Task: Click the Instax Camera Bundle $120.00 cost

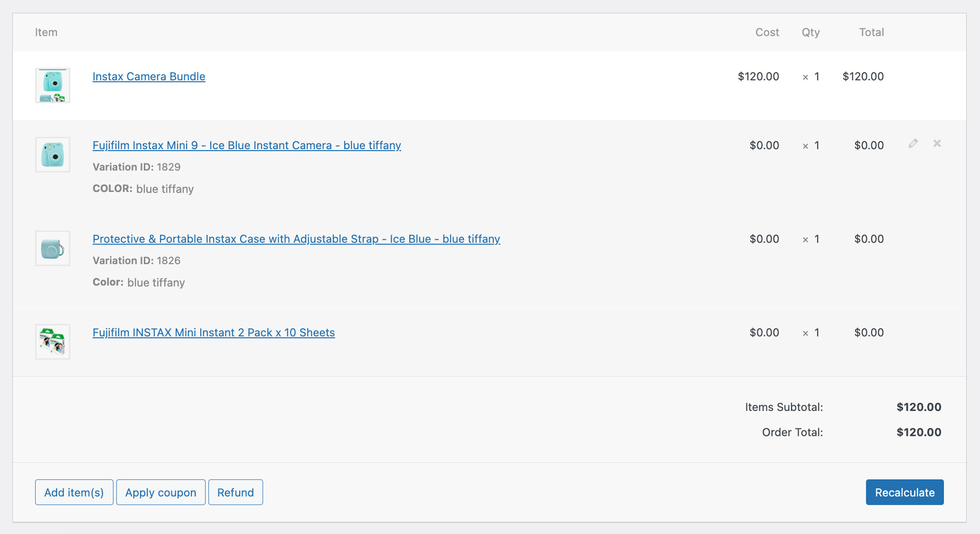Action: [x=758, y=76]
